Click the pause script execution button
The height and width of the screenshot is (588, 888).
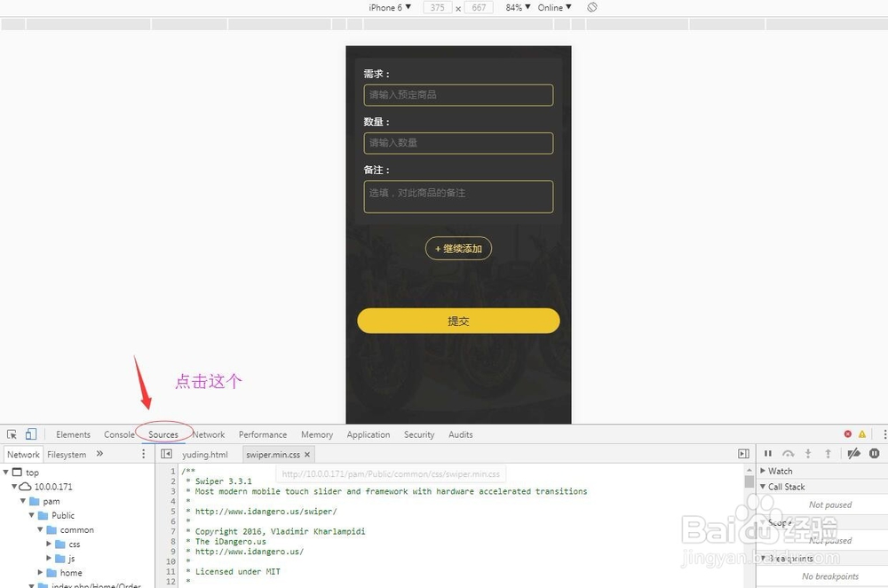click(768, 453)
